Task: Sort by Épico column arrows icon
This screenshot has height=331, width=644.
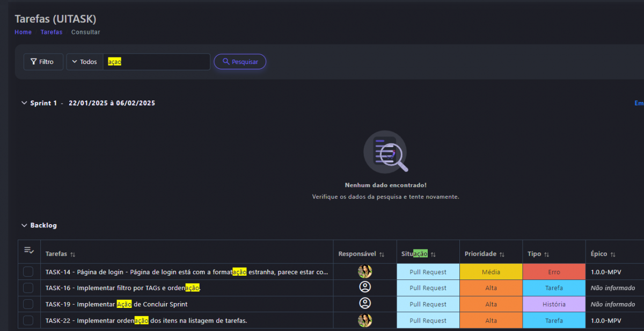Action: click(x=612, y=254)
